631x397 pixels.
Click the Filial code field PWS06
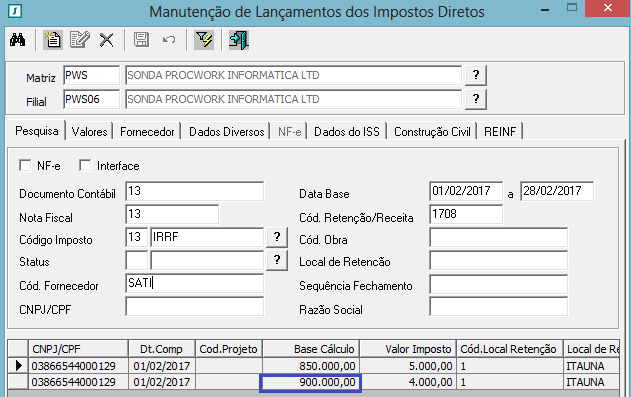pyautogui.click(x=91, y=99)
